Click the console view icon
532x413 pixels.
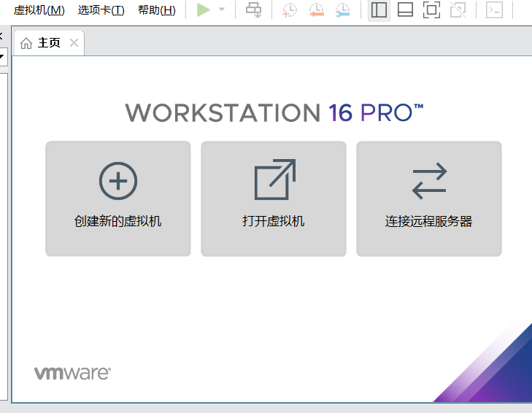pos(494,9)
